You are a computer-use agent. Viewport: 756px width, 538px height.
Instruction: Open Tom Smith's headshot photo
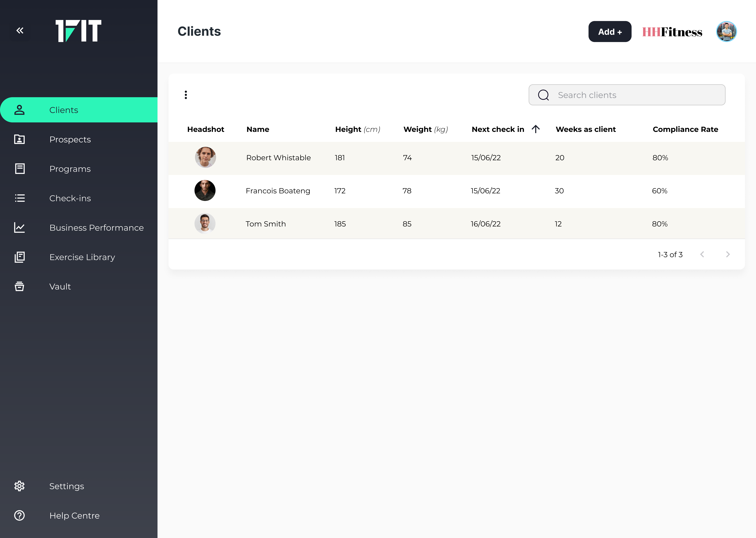[205, 224]
